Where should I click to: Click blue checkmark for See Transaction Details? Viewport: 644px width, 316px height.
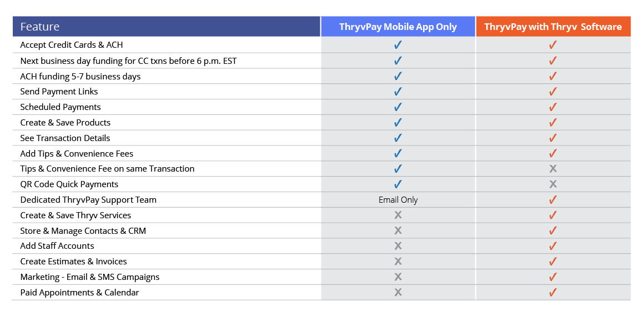398,138
